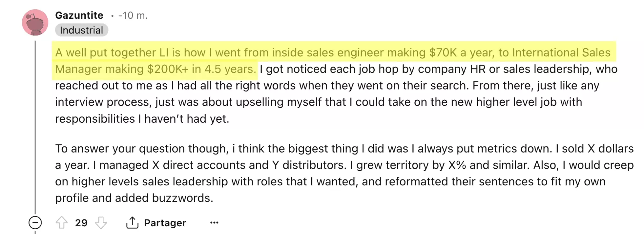Select the Industrial user flair tag
The width and height of the screenshot is (644, 234).
(x=82, y=30)
